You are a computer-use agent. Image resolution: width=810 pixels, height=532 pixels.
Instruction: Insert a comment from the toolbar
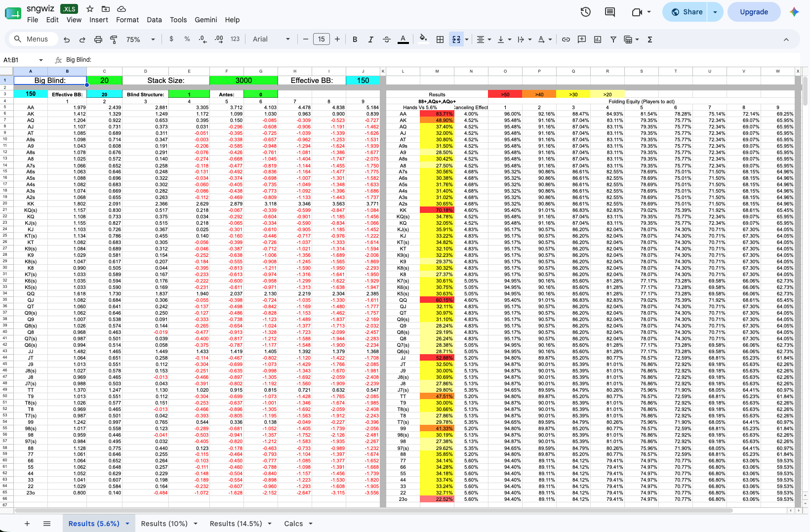point(582,40)
